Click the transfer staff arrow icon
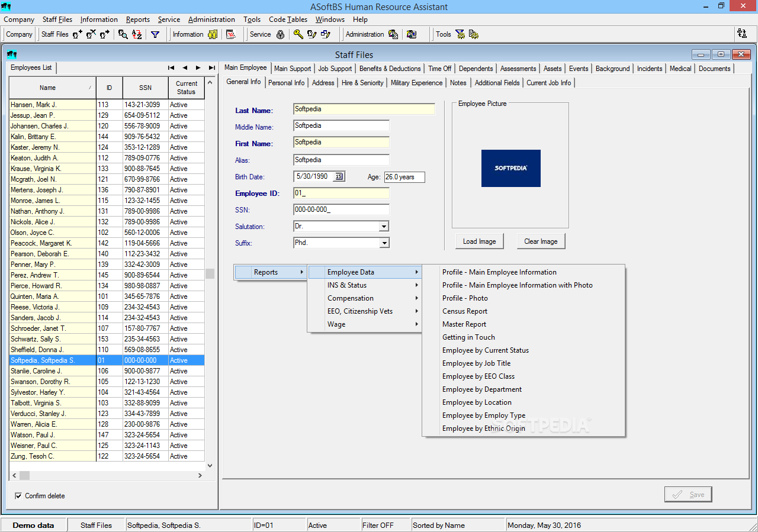758x532 pixels. coord(105,34)
